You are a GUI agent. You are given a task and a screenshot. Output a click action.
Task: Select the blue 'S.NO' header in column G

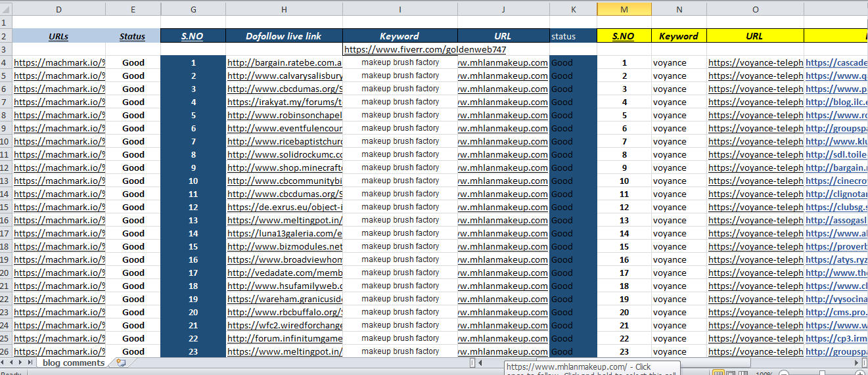click(193, 36)
